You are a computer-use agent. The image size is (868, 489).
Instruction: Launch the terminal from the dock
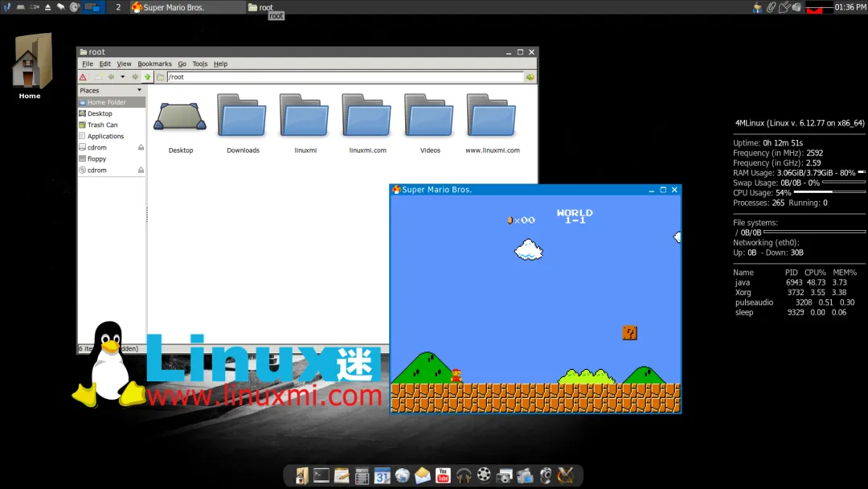click(321, 475)
